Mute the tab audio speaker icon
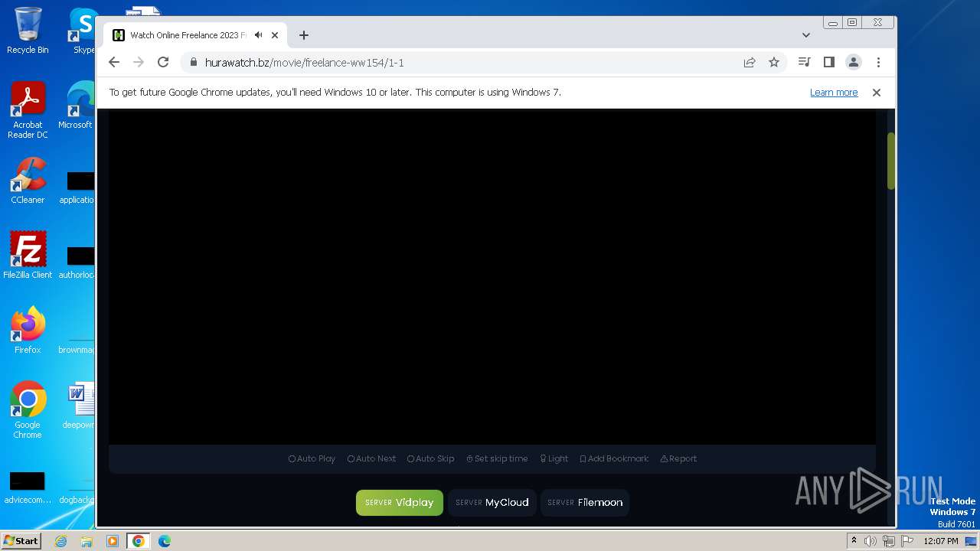This screenshot has width=980, height=551. tap(259, 35)
